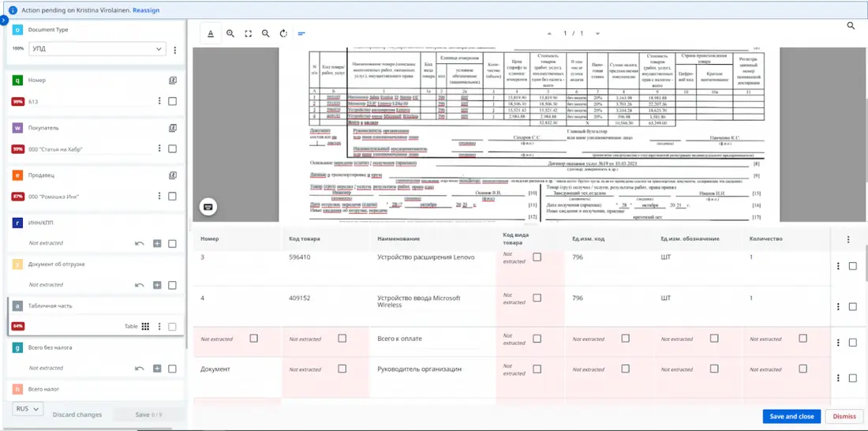This screenshot has width=868, height=431.
Task: Open more options for value 613
Action: (x=159, y=101)
